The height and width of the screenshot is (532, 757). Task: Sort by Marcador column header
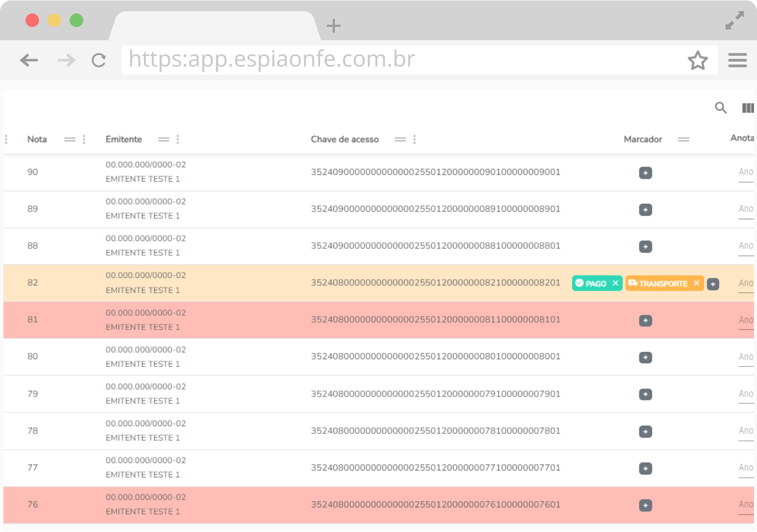(643, 139)
